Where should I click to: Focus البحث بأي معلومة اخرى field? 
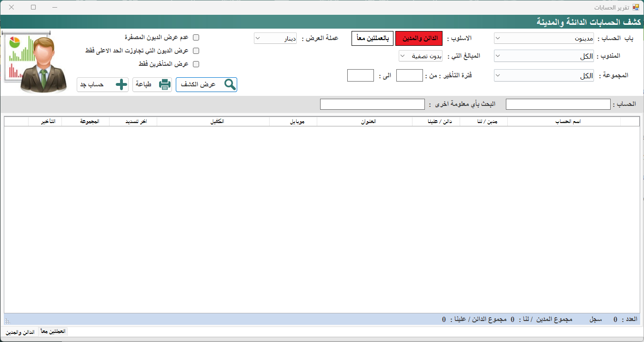point(372,104)
